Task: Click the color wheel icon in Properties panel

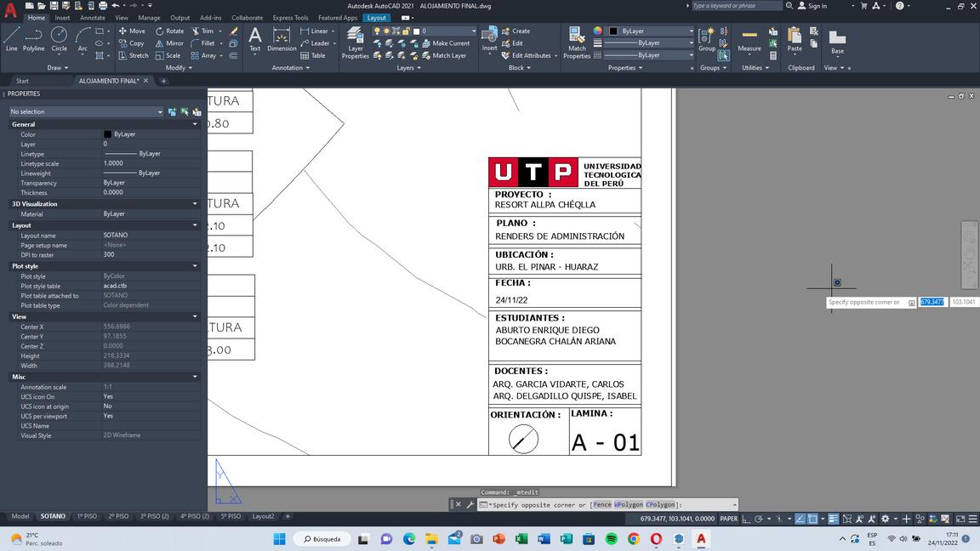Action: pyautogui.click(x=597, y=31)
